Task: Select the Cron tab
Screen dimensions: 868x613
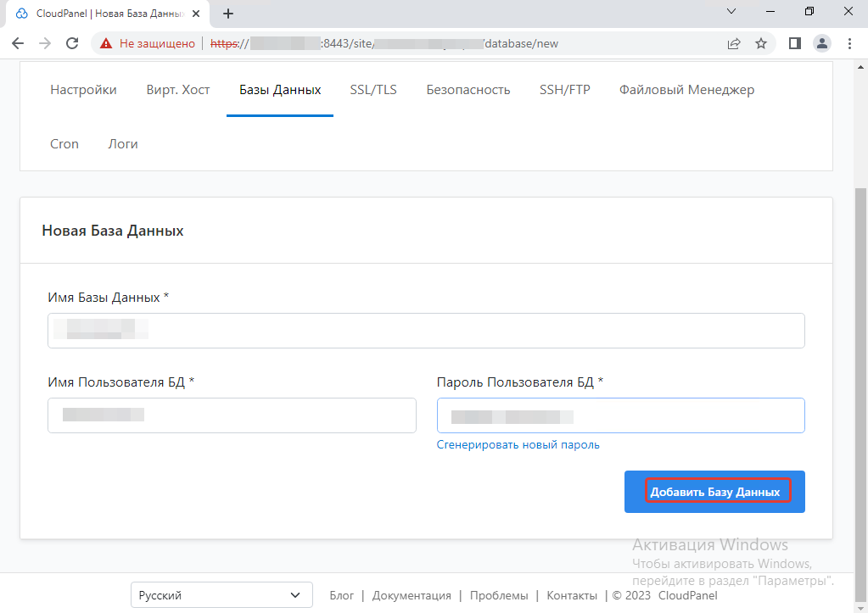Action: tap(64, 144)
